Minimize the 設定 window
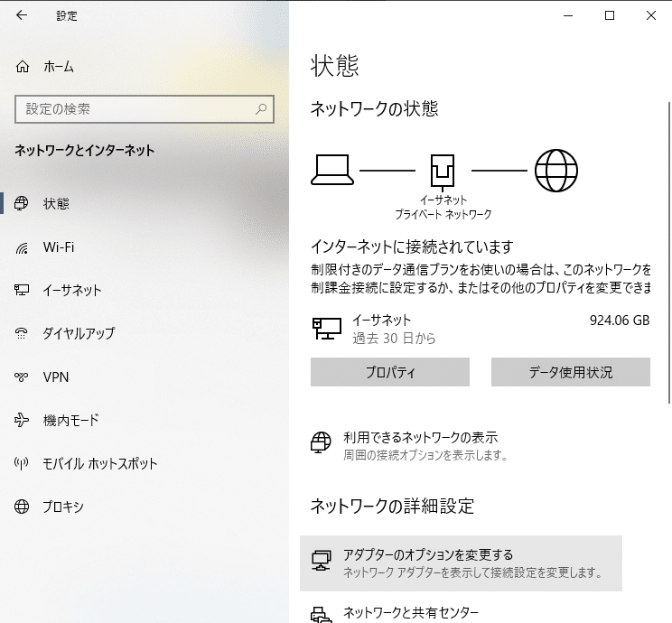 pos(568,16)
